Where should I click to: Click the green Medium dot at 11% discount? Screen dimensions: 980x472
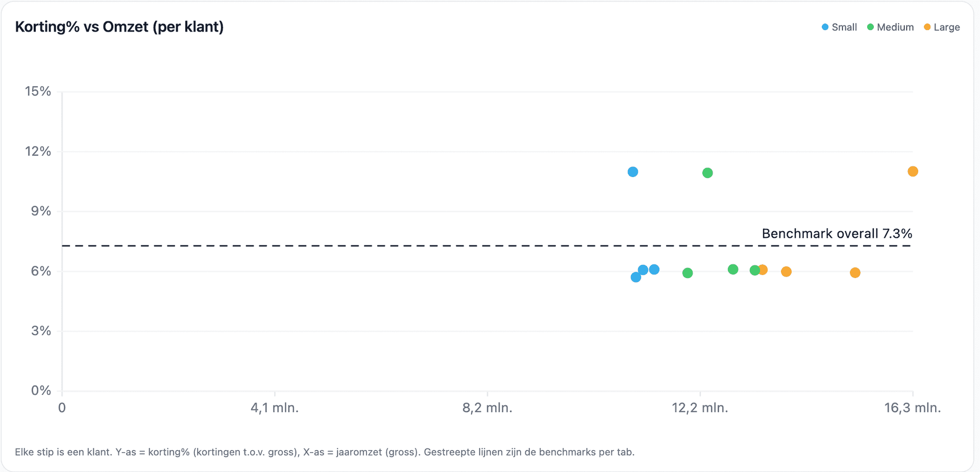707,173
